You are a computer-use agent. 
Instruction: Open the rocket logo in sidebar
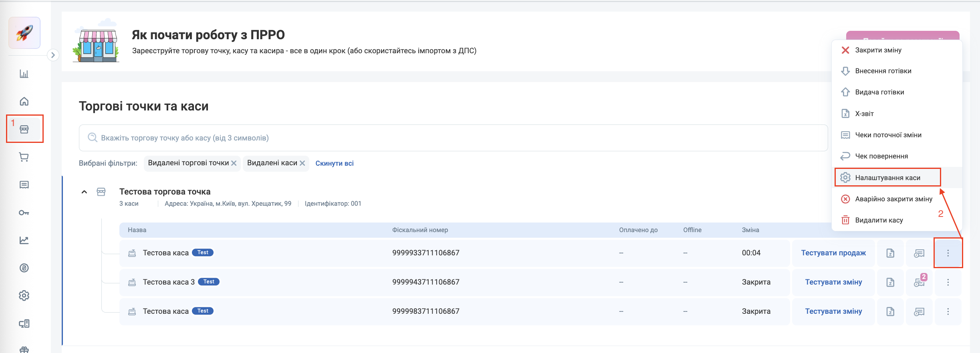point(24,33)
